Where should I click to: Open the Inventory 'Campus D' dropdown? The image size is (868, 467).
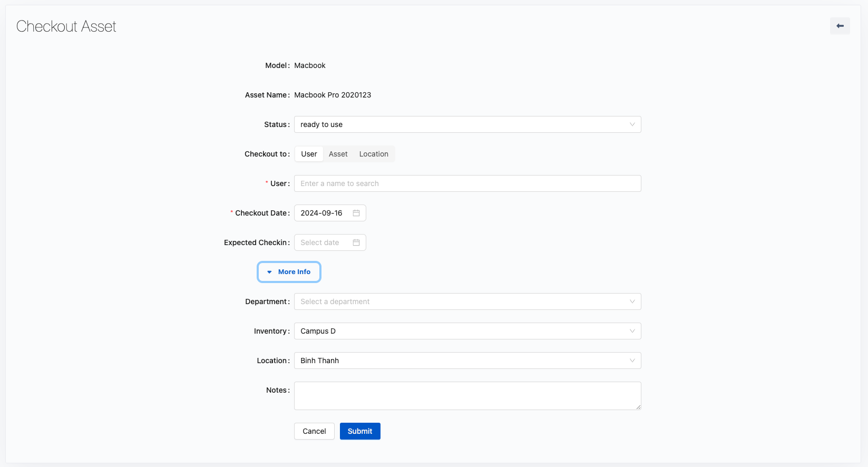click(x=459, y=331)
